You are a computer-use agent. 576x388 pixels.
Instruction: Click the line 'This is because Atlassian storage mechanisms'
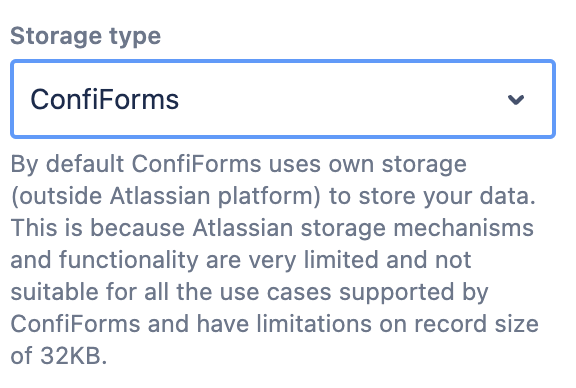click(272, 228)
